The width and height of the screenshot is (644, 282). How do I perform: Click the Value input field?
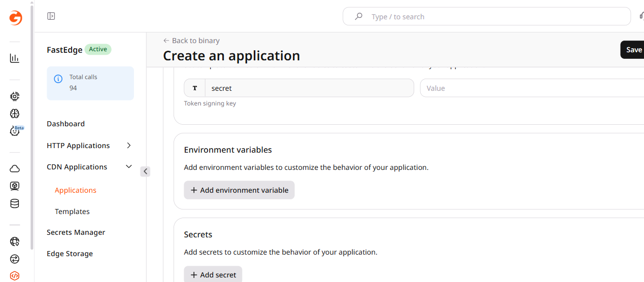click(x=532, y=88)
